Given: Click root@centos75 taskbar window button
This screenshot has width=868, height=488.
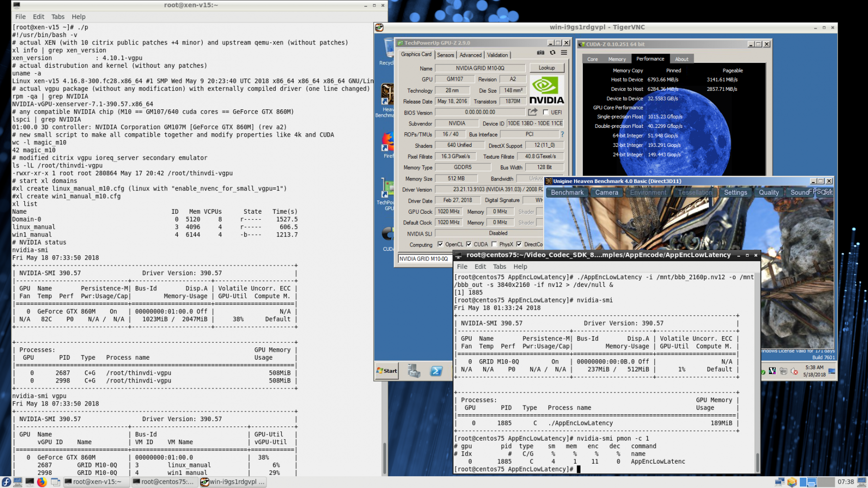Looking at the screenshot, I should (x=165, y=482).
